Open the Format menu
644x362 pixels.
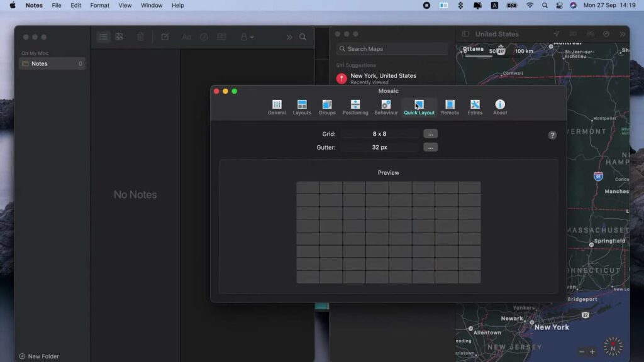click(x=100, y=5)
